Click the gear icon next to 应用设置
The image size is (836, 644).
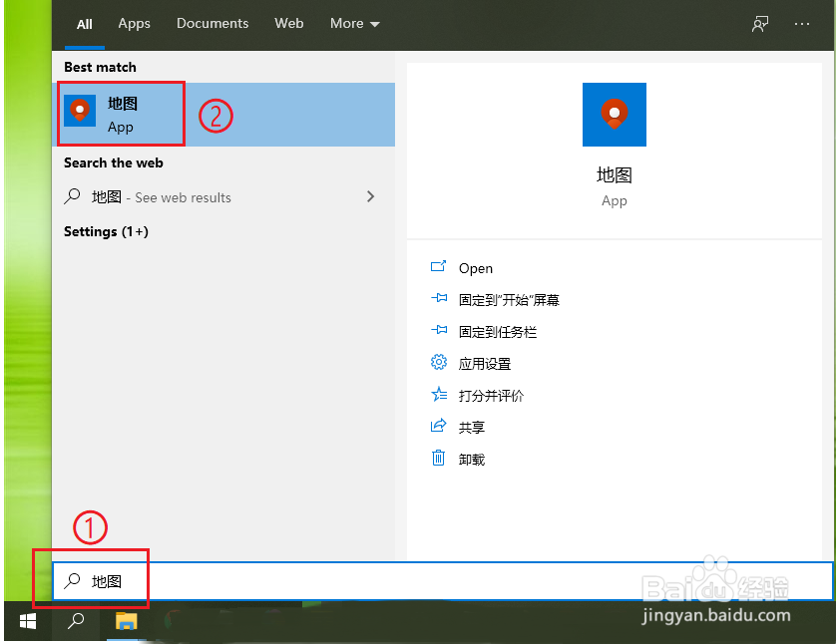(439, 363)
